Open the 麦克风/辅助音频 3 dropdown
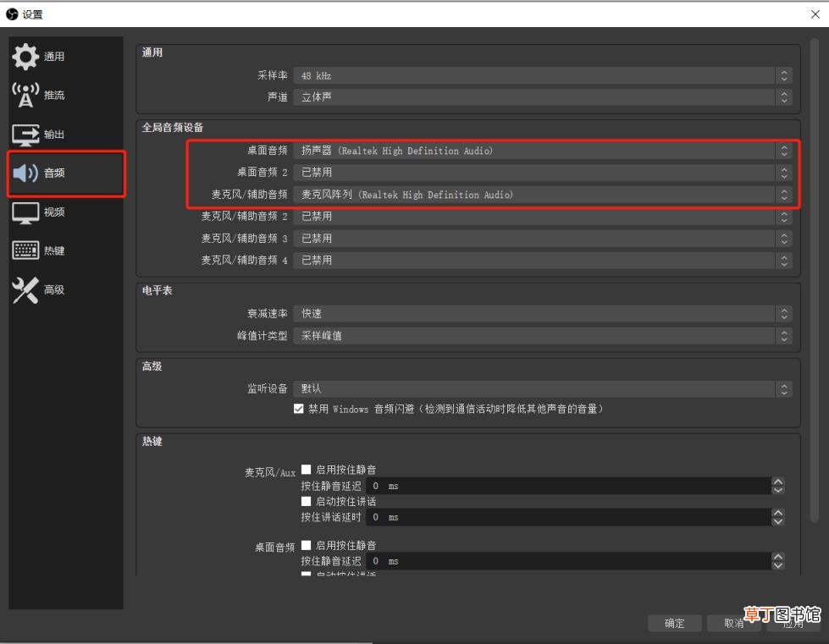This screenshot has width=829, height=644. pos(543,239)
